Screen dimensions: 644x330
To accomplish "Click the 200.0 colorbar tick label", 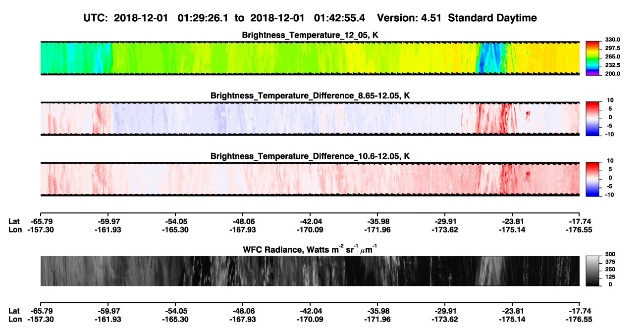I will 612,73.
